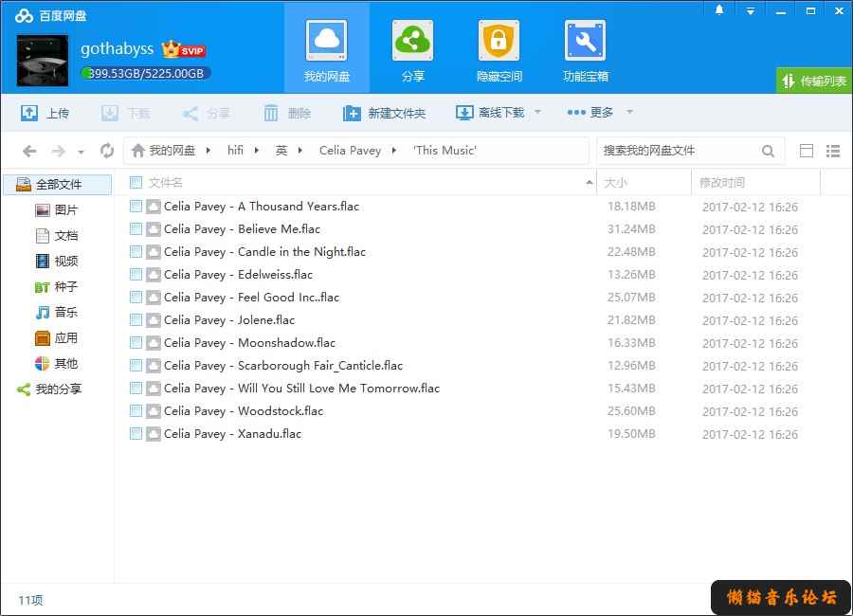The height and width of the screenshot is (616, 853).
Task: Navigate to the 英 folder breadcrumb
Action: click(x=281, y=150)
